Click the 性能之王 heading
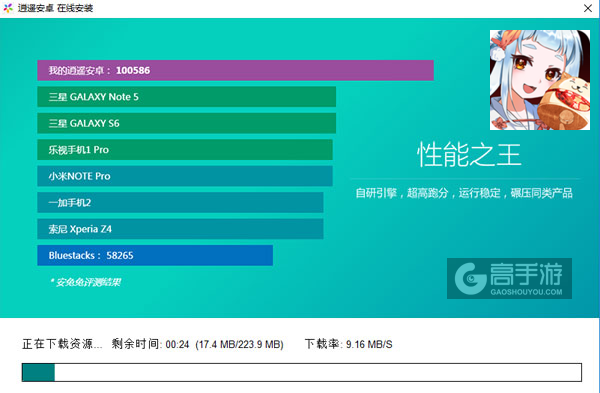Viewport: 600px width, 393px height. click(x=469, y=155)
